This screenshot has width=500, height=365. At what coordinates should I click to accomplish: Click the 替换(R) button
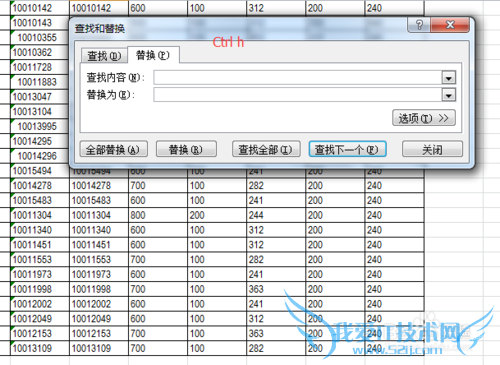pyautogui.click(x=186, y=149)
